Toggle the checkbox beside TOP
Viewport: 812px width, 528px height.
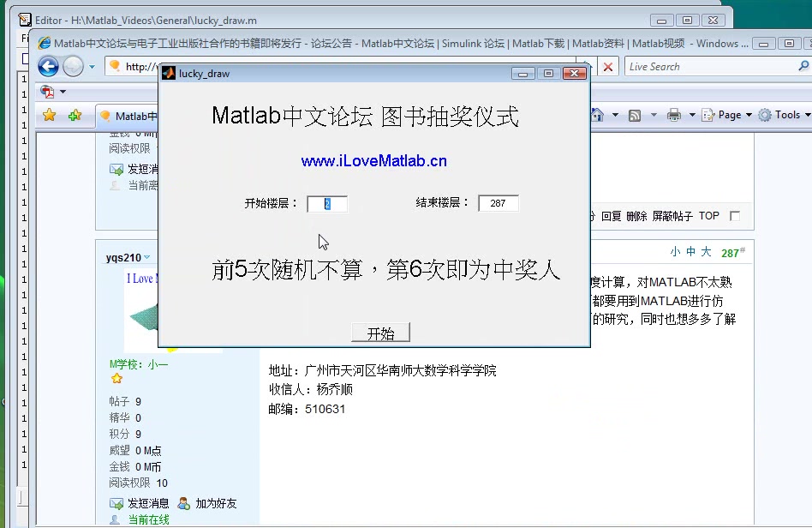coord(735,217)
